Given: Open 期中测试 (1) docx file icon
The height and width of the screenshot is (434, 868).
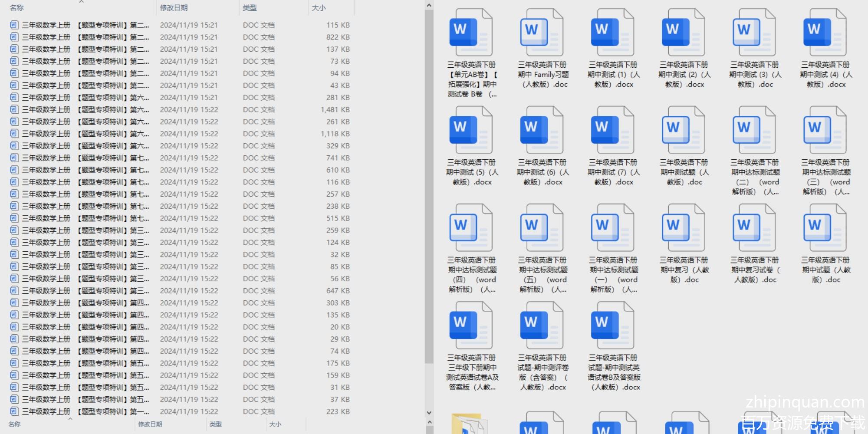Looking at the screenshot, I should (612, 33).
